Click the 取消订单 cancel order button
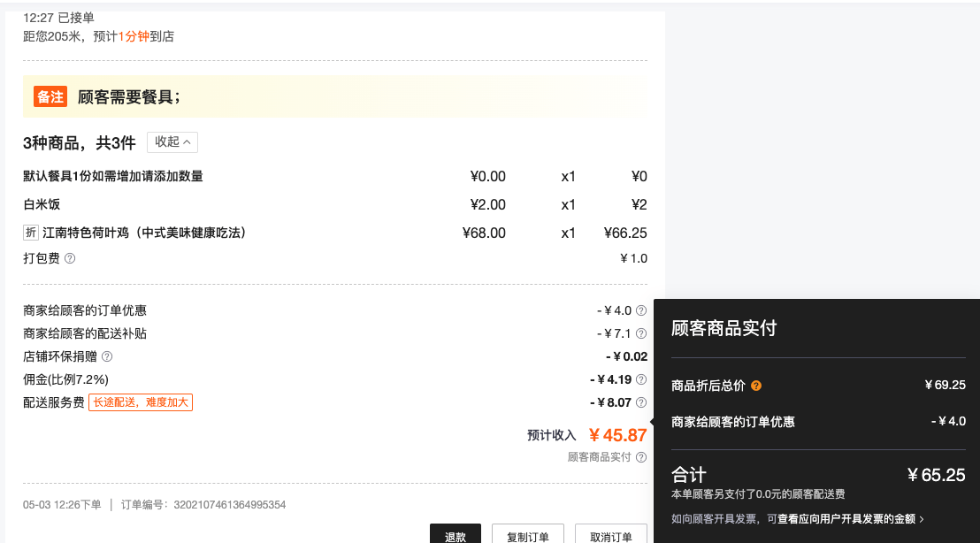980x543 pixels. pos(610,536)
